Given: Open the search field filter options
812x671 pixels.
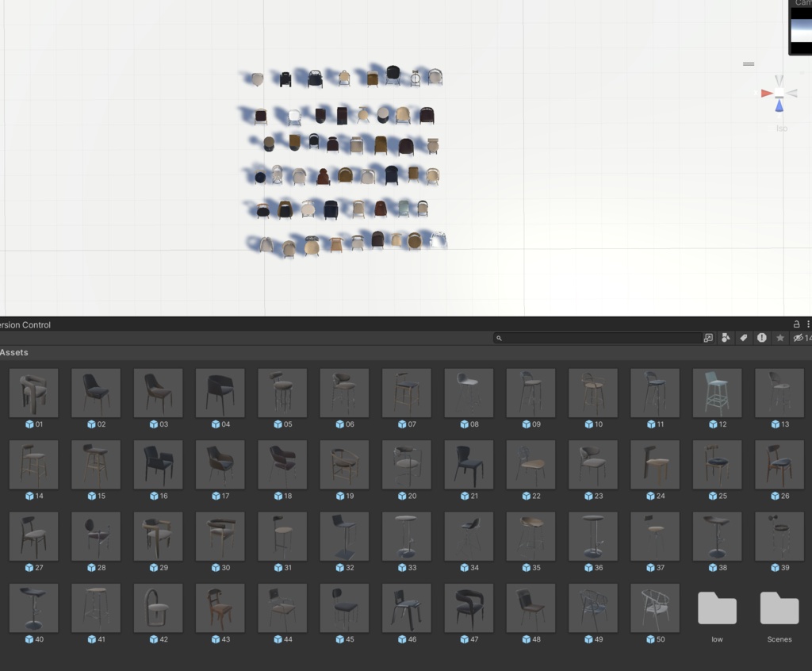Looking at the screenshot, I should point(500,338).
